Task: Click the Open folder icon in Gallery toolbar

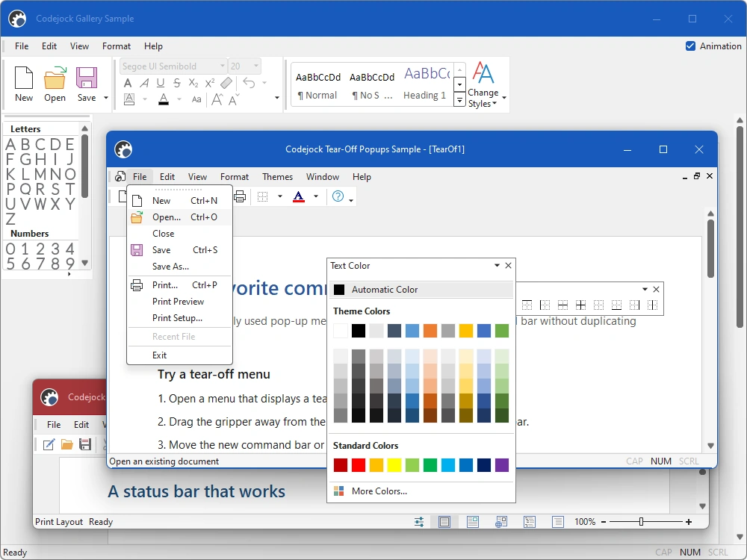Action: click(55, 78)
